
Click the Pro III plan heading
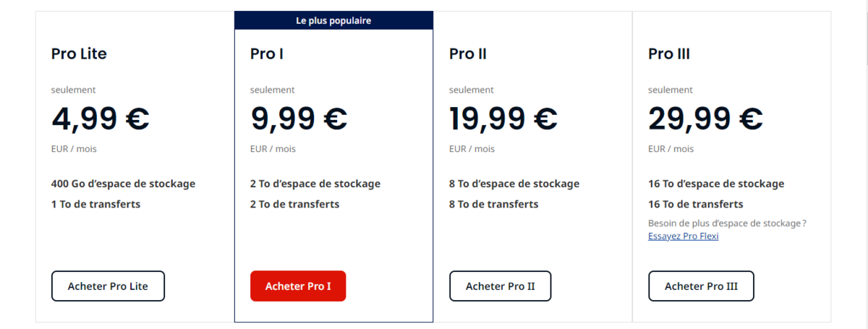(x=669, y=54)
